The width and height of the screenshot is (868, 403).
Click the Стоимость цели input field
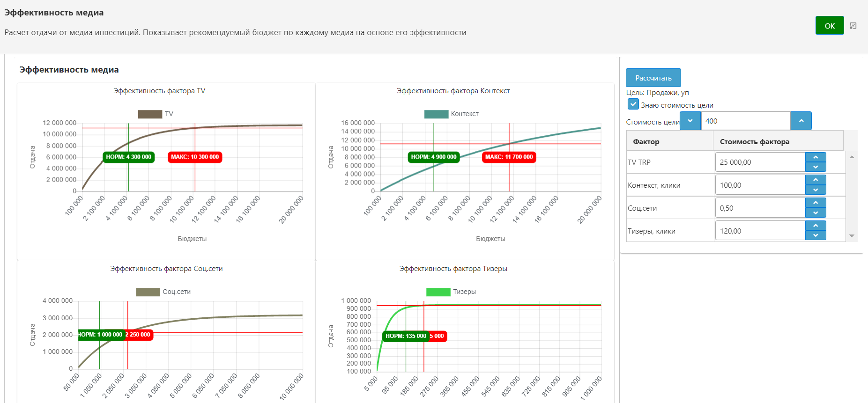[x=746, y=121]
